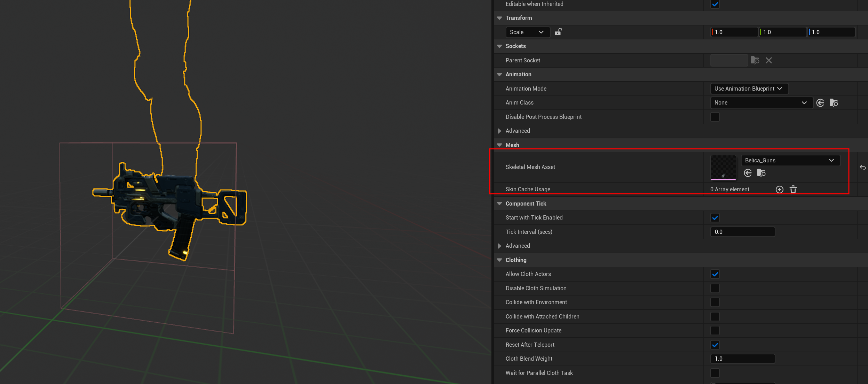868x384 pixels.
Task: Browse to Parent Socket icon
Action: 755,60
